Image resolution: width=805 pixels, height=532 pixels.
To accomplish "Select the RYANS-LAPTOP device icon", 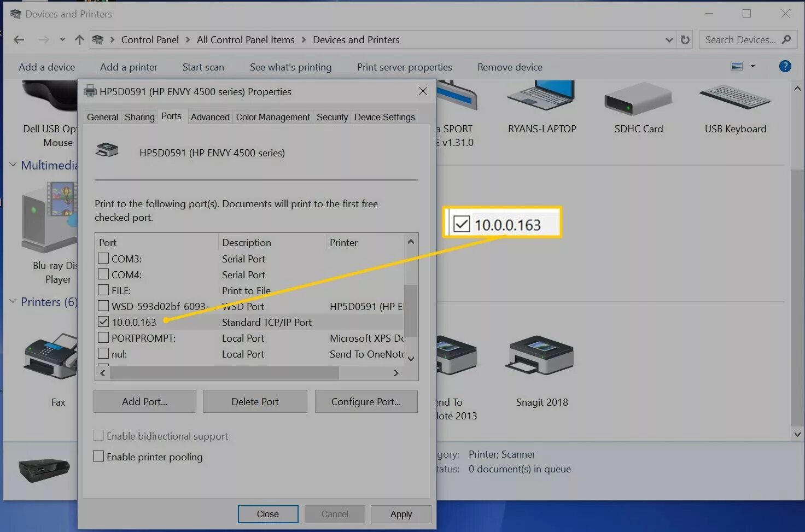I will 541,96.
